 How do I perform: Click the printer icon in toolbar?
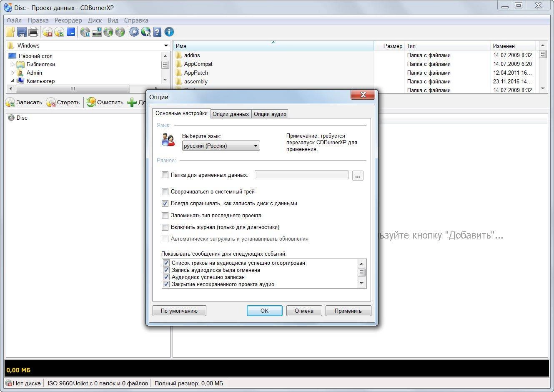pos(33,32)
